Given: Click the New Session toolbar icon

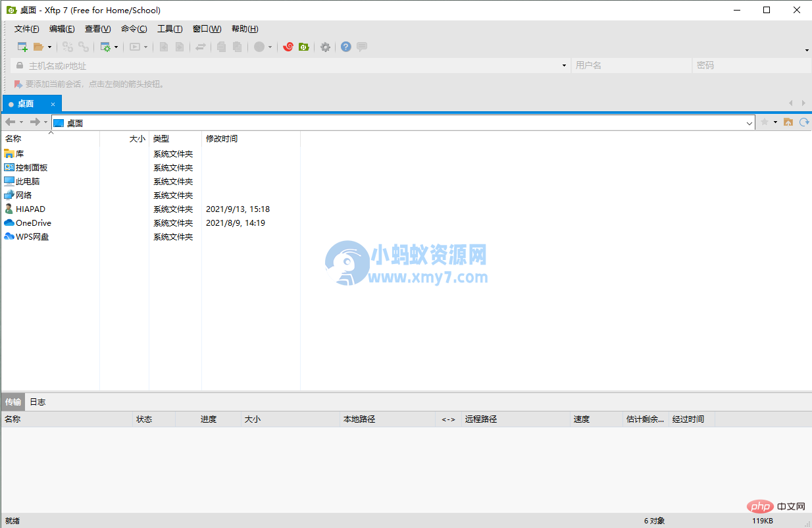Looking at the screenshot, I should click(22, 47).
